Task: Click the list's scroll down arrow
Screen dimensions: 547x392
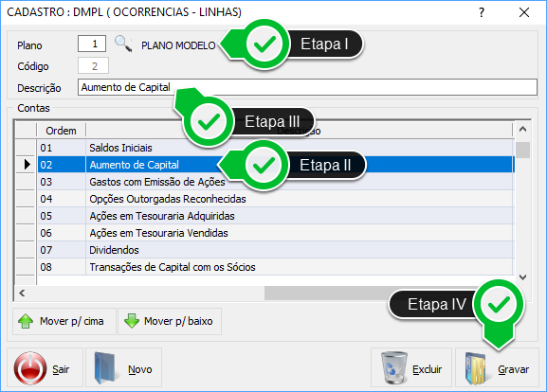Action: pos(522,277)
